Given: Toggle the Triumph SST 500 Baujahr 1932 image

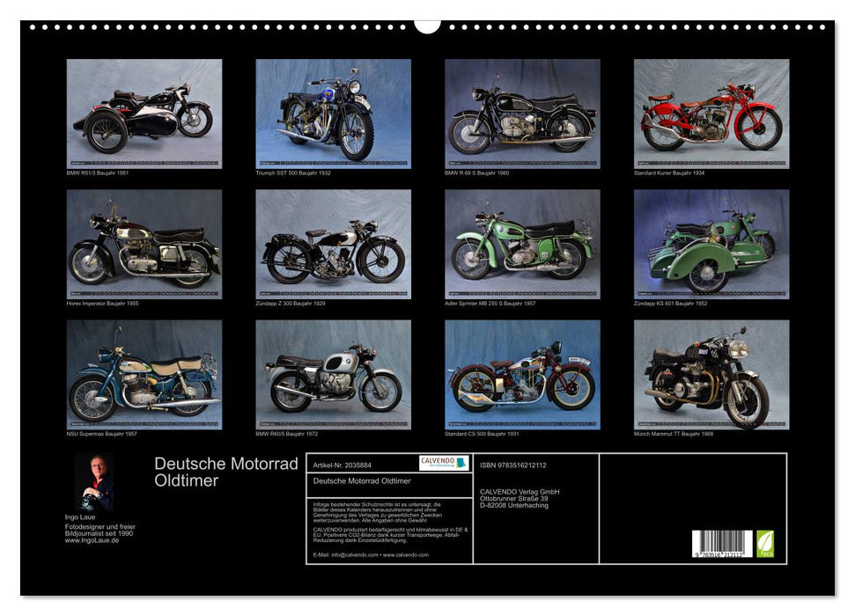Looking at the screenshot, I should pos(335,114).
